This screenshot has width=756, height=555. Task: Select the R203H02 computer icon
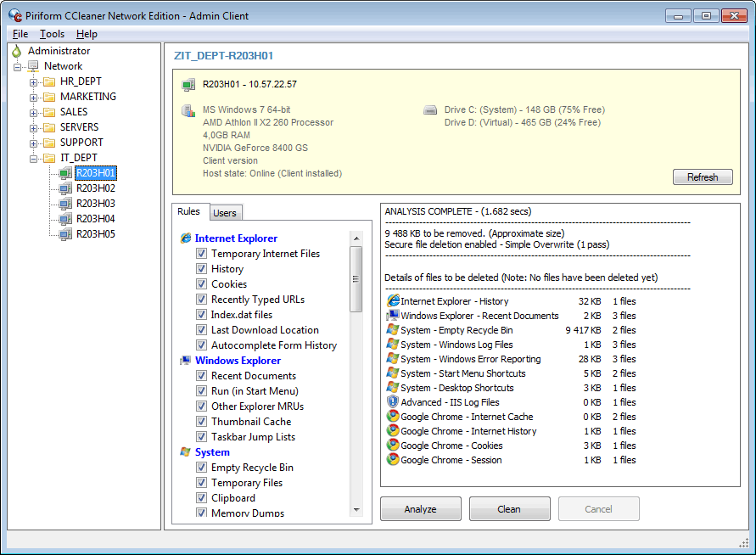pos(65,188)
